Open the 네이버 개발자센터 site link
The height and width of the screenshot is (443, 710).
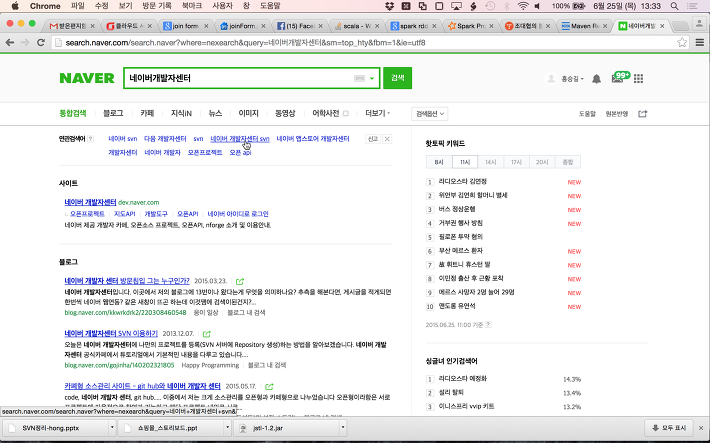pyautogui.click(x=90, y=202)
